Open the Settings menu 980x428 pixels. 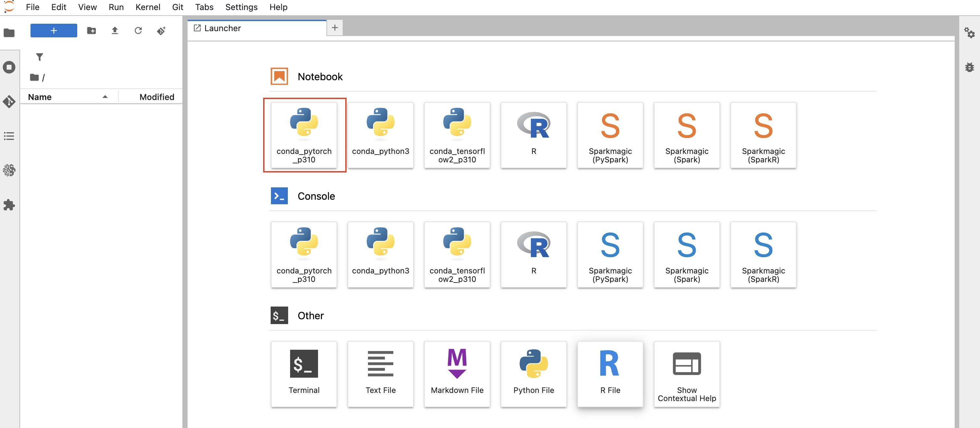click(241, 7)
